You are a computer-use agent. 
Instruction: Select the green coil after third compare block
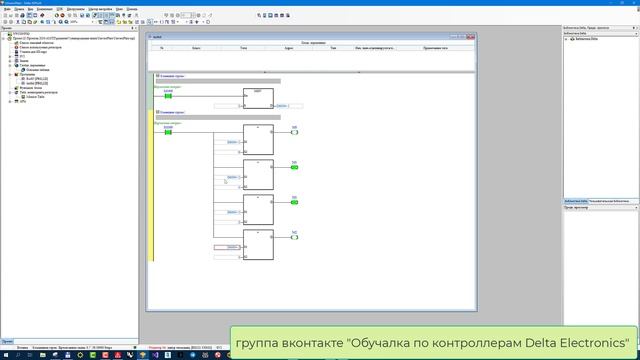(x=294, y=202)
